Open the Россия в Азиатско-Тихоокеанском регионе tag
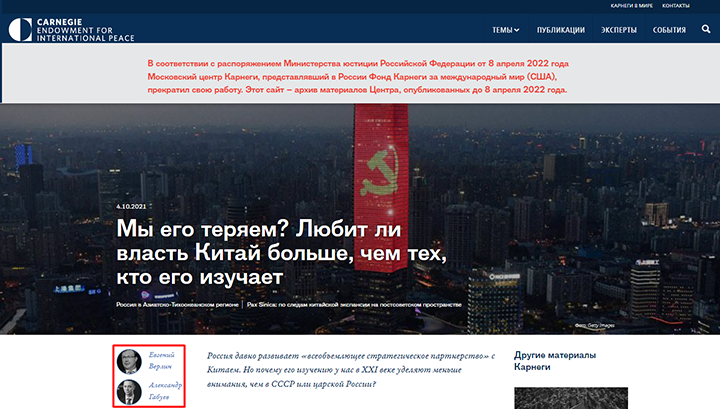The height and width of the screenshot is (409, 720). click(x=177, y=302)
